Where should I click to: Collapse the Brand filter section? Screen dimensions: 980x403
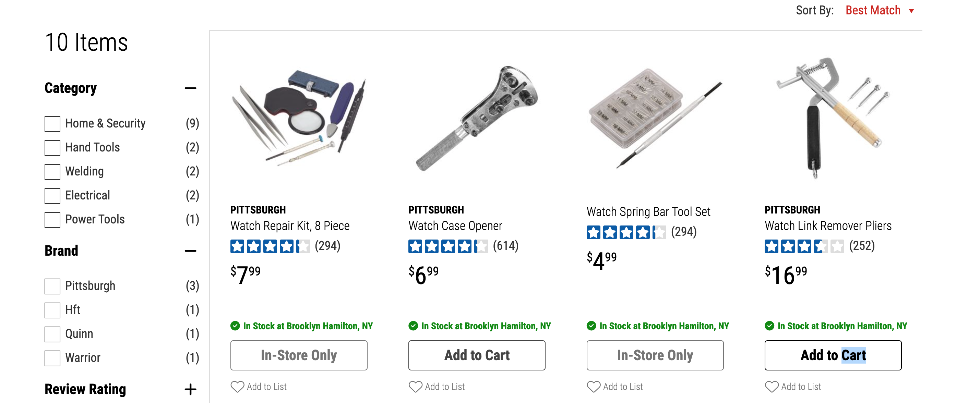pos(190,251)
